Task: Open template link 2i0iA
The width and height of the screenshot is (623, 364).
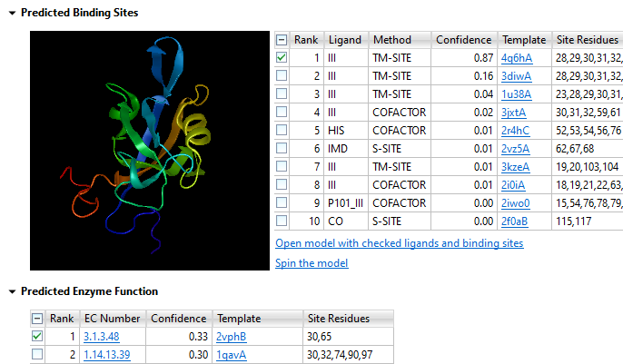Action: click(513, 185)
